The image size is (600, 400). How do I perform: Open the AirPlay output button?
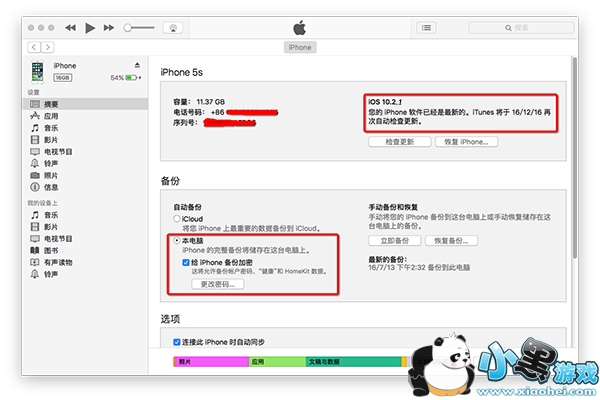coord(173,28)
